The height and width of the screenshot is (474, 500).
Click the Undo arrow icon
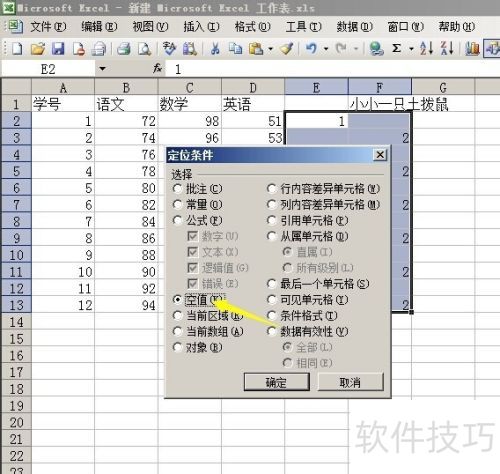tap(311, 49)
